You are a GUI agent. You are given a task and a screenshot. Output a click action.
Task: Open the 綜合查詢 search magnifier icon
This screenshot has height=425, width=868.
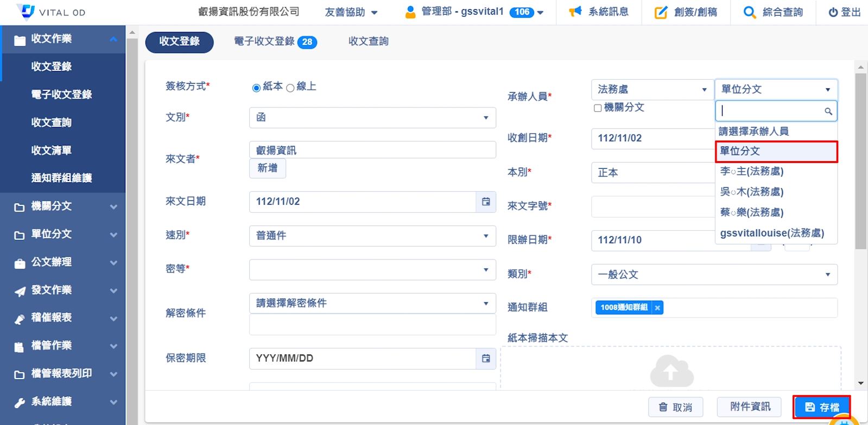tap(749, 12)
